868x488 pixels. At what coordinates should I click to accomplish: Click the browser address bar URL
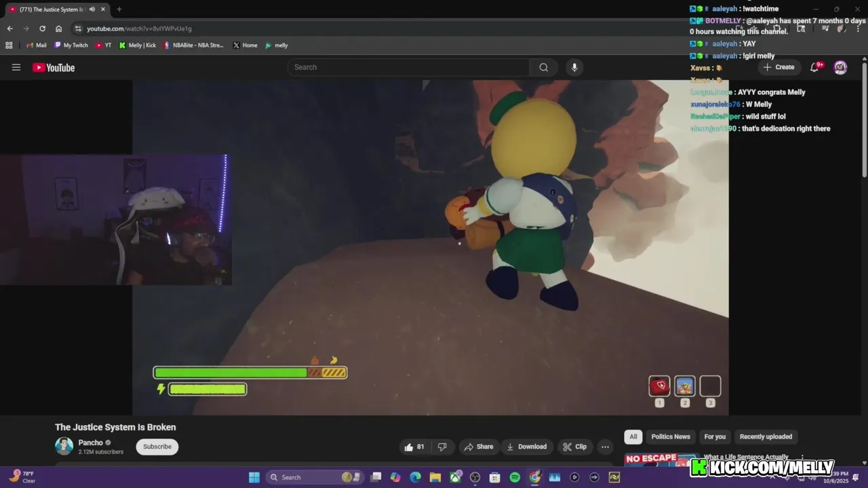pos(139,28)
